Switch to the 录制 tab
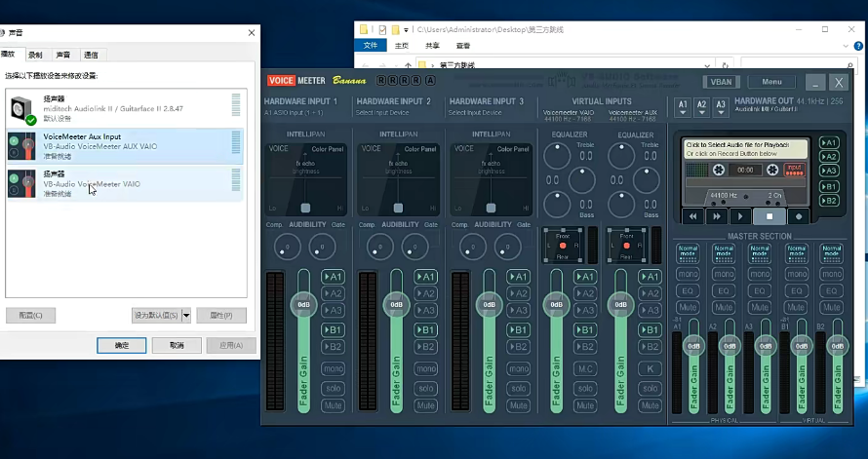868x459 pixels. coord(35,55)
